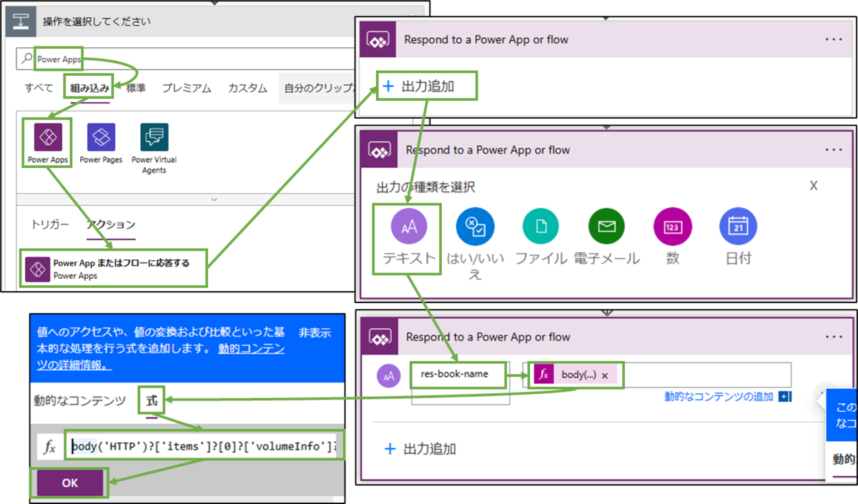Choose the 日付 output type icon
This screenshot has width=858, height=504.
739,227
